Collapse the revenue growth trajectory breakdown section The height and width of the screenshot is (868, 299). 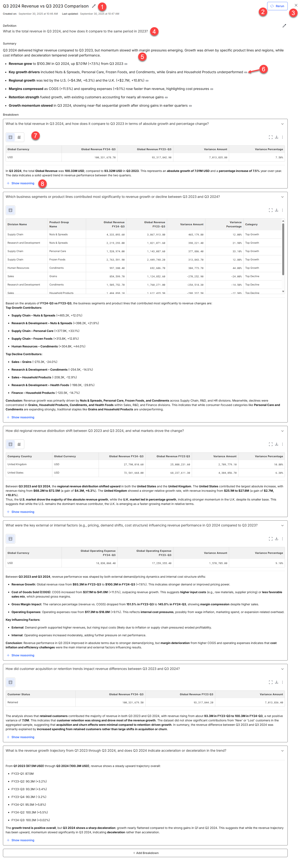(282, 751)
